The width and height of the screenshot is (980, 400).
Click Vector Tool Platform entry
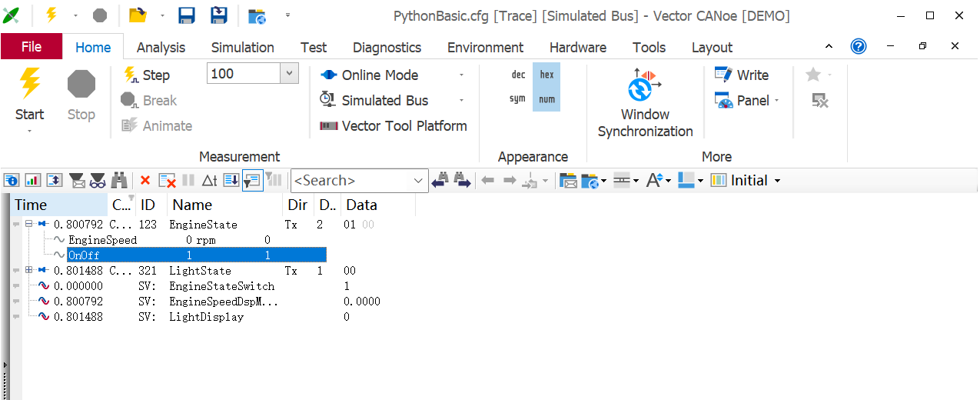pyautogui.click(x=394, y=125)
